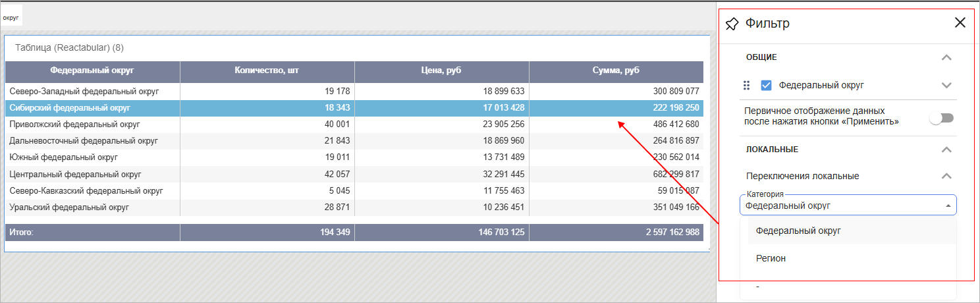Toggle the Первичное отображение данных switch
The width and height of the screenshot is (980, 303).
point(941,118)
